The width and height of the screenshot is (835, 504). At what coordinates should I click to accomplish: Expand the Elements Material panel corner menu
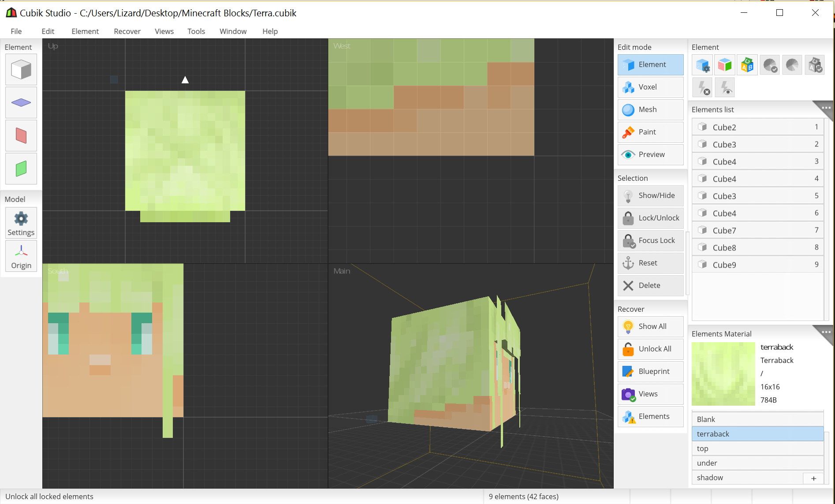pos(825,332)
